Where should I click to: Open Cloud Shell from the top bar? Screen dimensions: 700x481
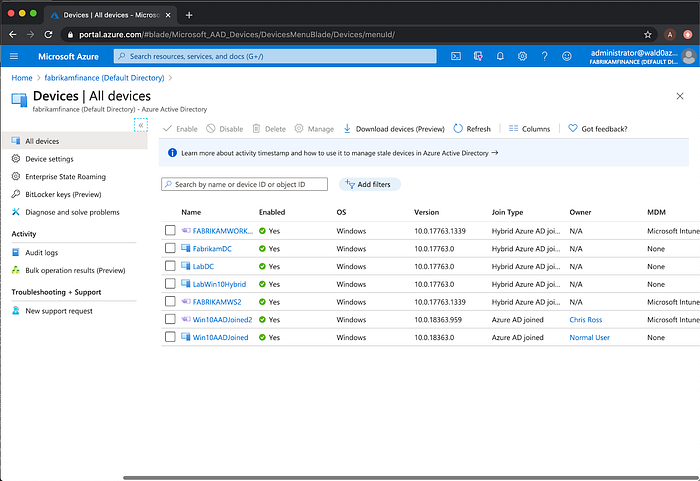tap(456, 56)
